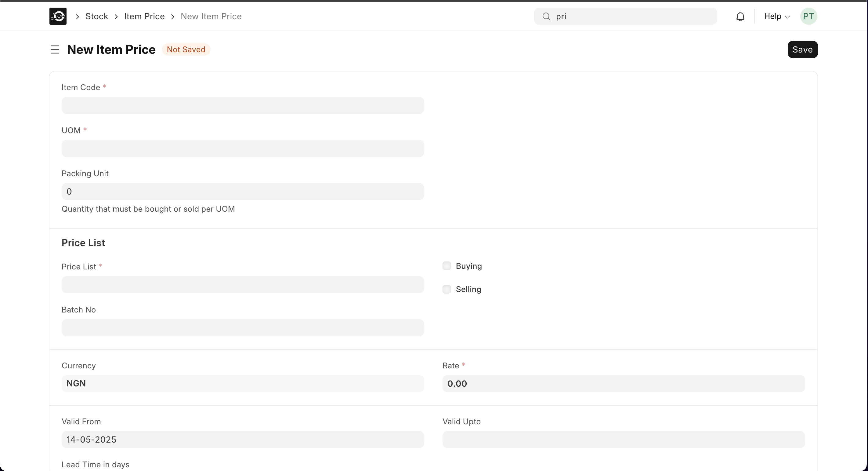Open the UOM selection field

(x=242, y=148)
